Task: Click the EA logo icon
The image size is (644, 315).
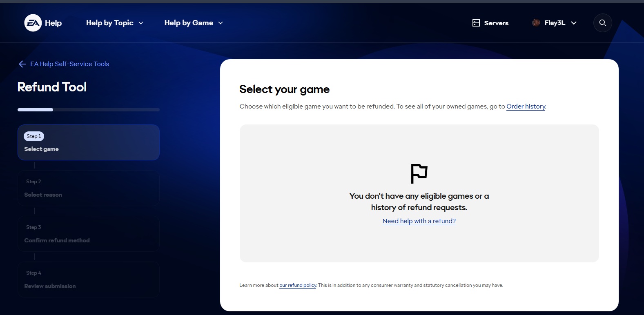Action: (x=33, y=23)
